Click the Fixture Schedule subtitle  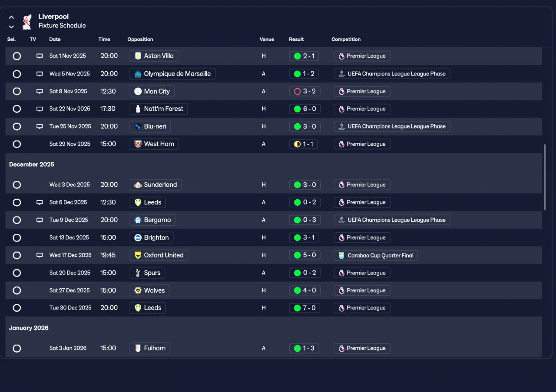(x=62, y=26)
